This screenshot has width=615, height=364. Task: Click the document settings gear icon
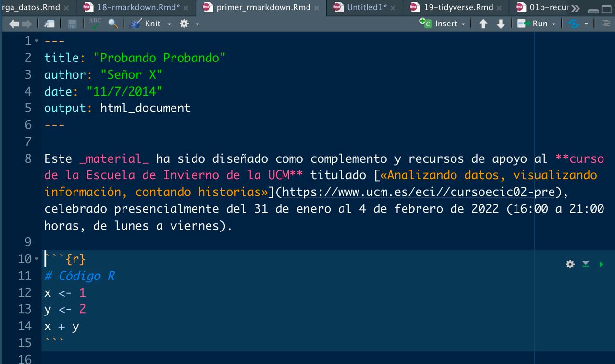[x=184, y=24]
